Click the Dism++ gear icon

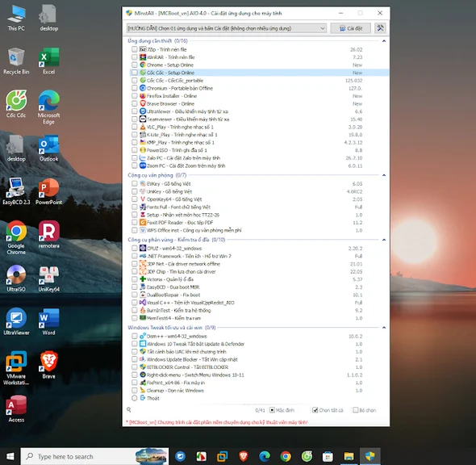pos(143,336)
